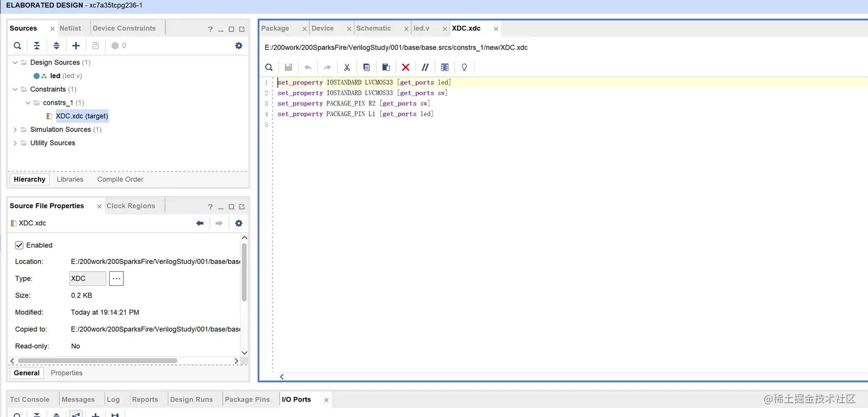Click the line 'PACKAGE_PIN L1 [get_ports led]'
This screenshot has width=868, height=417.
point(355,114)
